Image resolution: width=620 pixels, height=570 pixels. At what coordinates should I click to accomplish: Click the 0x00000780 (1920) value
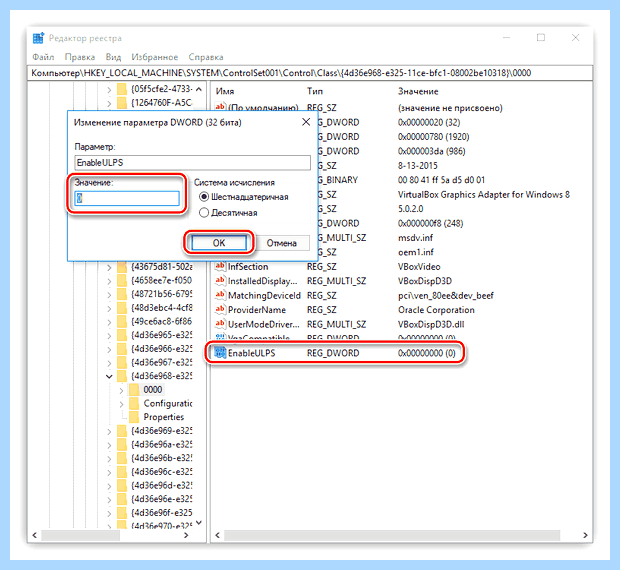click(433, 137)
